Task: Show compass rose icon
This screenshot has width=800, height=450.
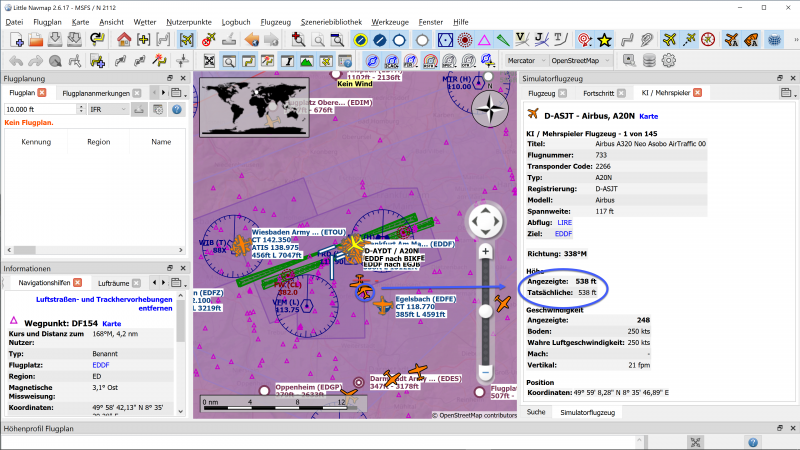Action: (708, 39)
